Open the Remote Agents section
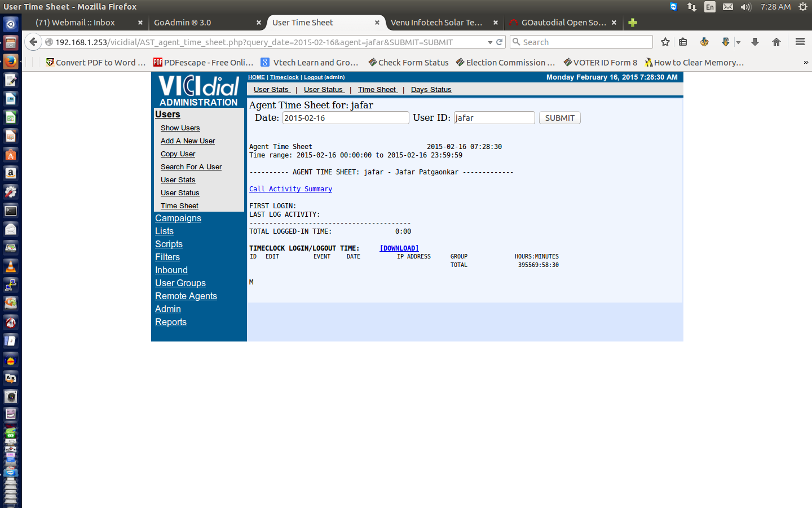The width and height of the screenshot is (812, 508). [186, 296]
